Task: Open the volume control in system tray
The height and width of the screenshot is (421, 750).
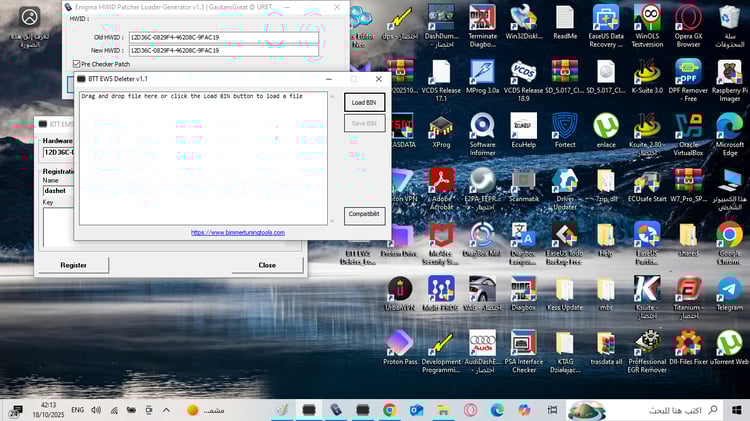Action: 96,410
